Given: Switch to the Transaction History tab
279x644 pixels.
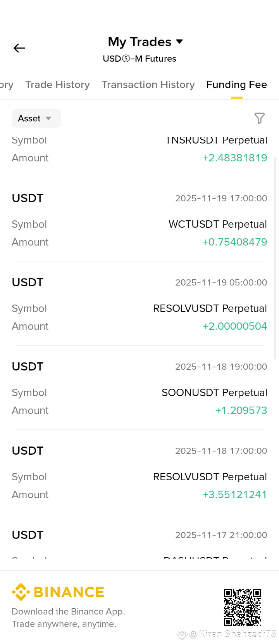Looking at the screenshot, I should click(x=148, y=85).
